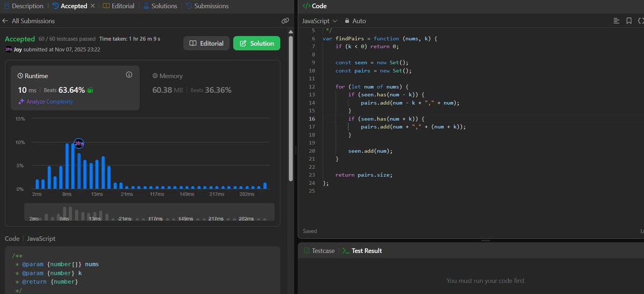Screen dimensions: 644x294
Task: Click the "if (k < 0) return 0;" line
Action: [367, 46]
